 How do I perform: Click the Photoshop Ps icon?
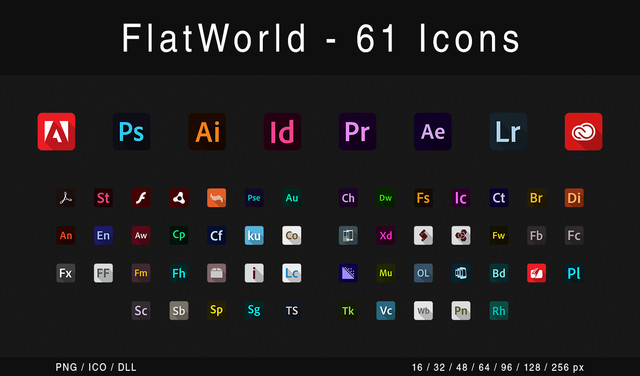tap(131, 131)
